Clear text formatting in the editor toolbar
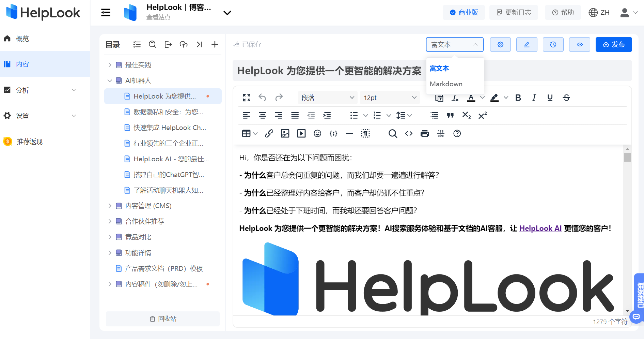Viewport: 644px width, 339px height. point(455,98)
